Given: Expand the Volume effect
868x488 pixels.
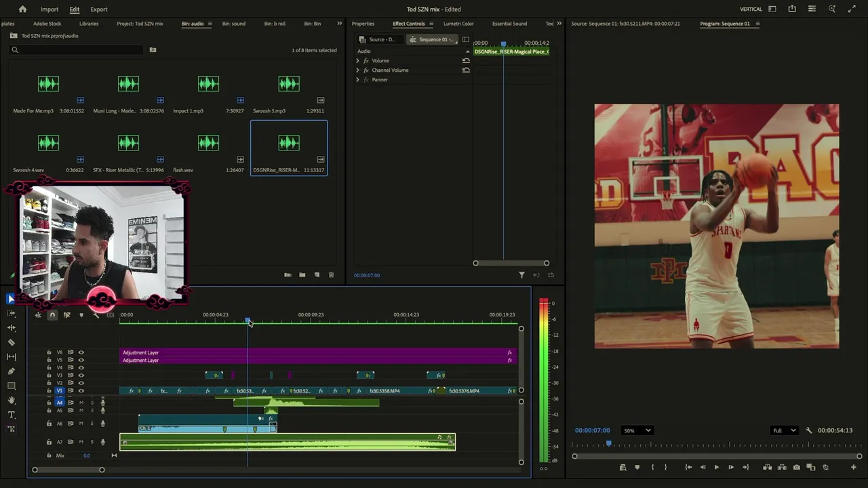Looking at the screenshot, I should (x=357, y=60).
